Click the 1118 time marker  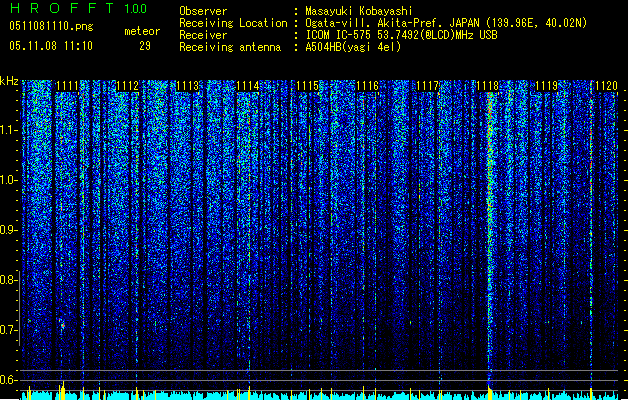tap(487, 86)
